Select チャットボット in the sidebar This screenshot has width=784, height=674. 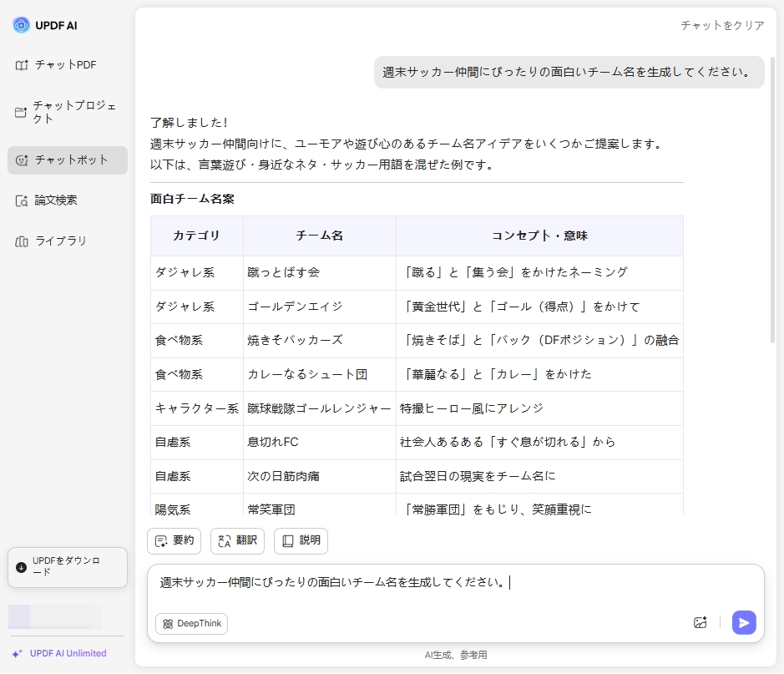coord(68,160)
